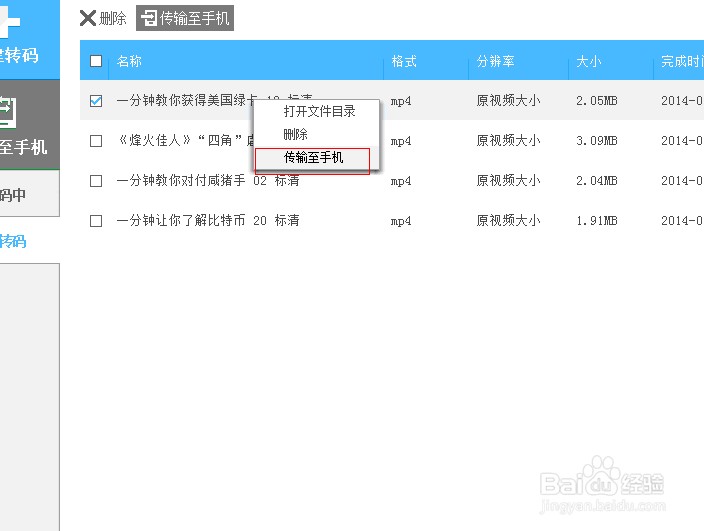Click the transfer icon in 传输至手机 button
This screenshot has height=531, width=704.
coord(149,18)
